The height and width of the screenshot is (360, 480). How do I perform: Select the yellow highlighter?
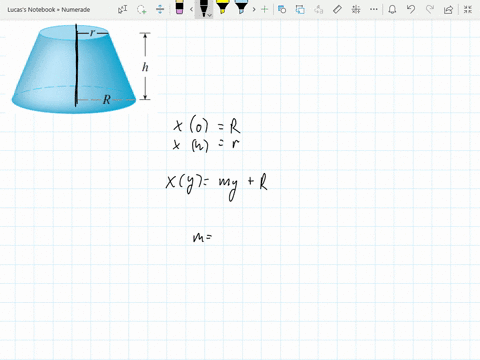[222, 7]
